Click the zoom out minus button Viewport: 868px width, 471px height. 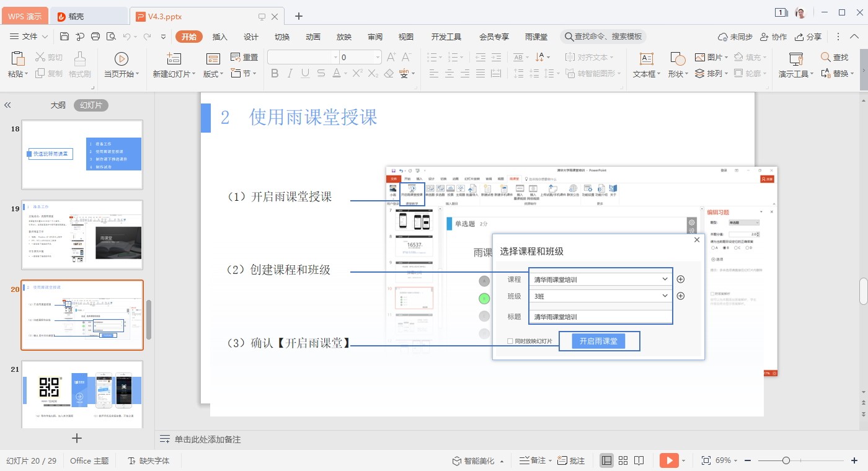click(x=748, y=460)
